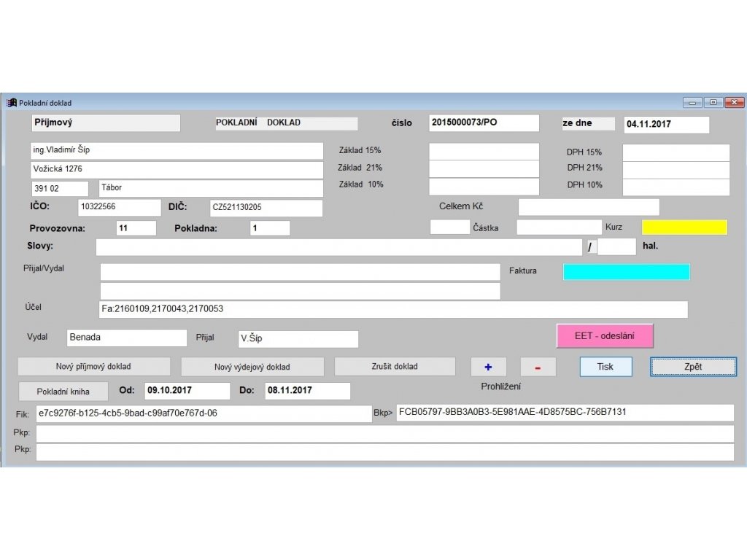
Task: Click the Základ 21% field
Action: [484, 169]
